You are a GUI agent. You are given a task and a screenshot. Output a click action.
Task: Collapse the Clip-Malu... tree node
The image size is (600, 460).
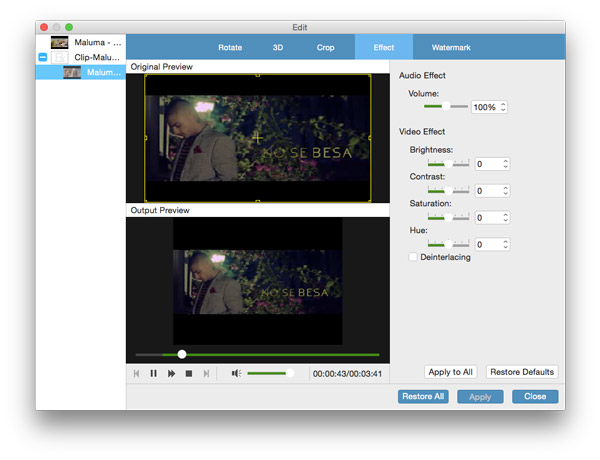click(43, 57)
